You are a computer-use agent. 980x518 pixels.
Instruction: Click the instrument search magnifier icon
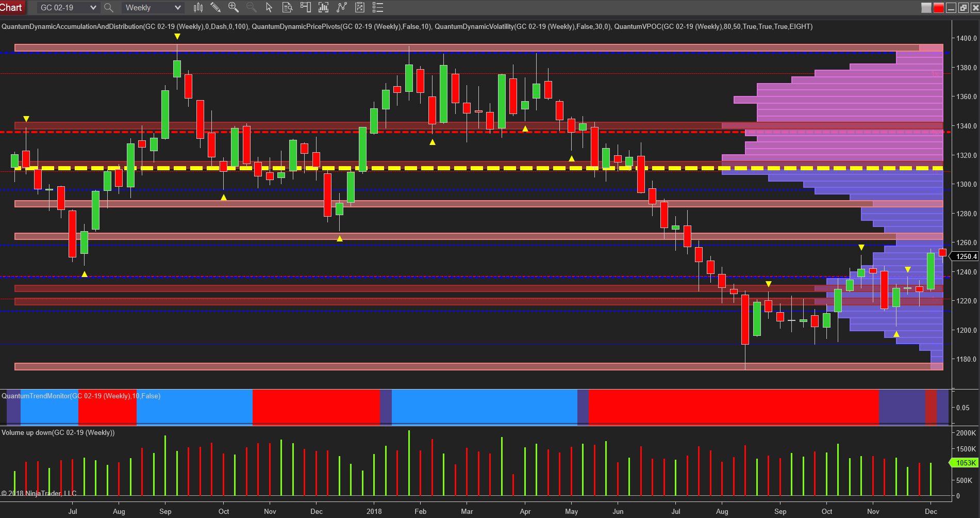(x=109, y=8)
